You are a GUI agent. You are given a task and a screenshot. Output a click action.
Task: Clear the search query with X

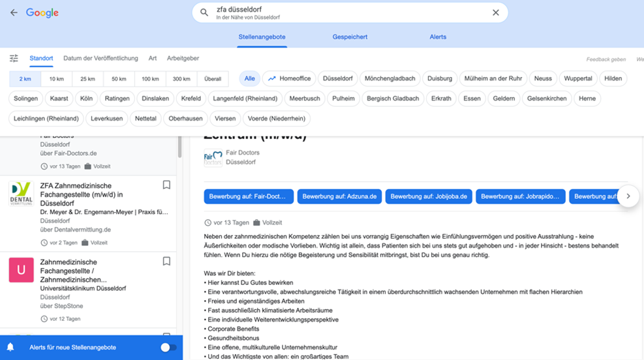pos(496,13)
